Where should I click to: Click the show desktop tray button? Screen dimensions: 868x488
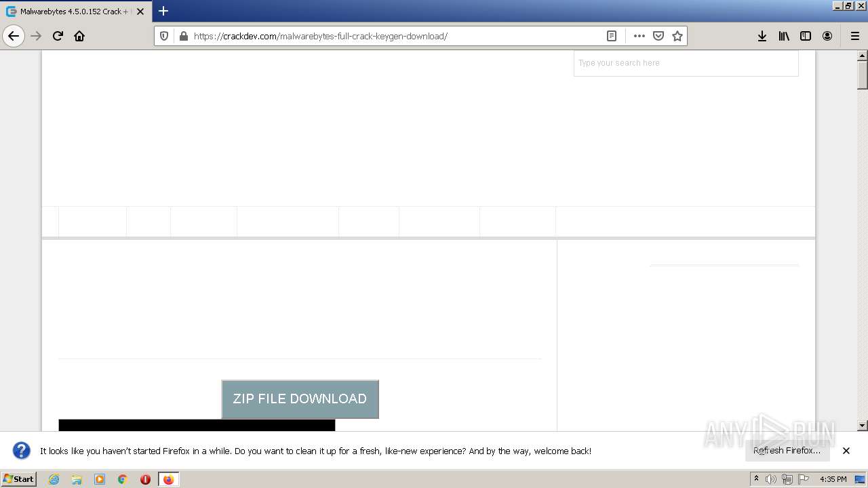coord(861,479)
